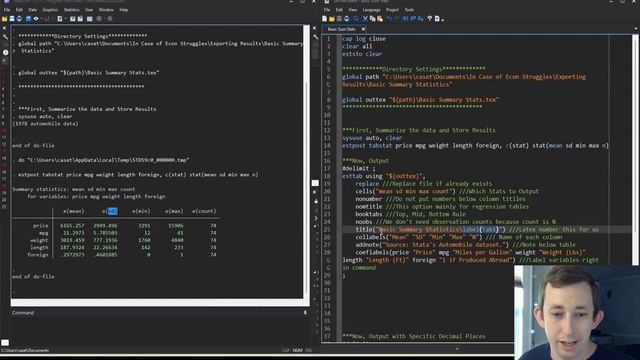Open the Window menu in Stata

tap(106, 10)
